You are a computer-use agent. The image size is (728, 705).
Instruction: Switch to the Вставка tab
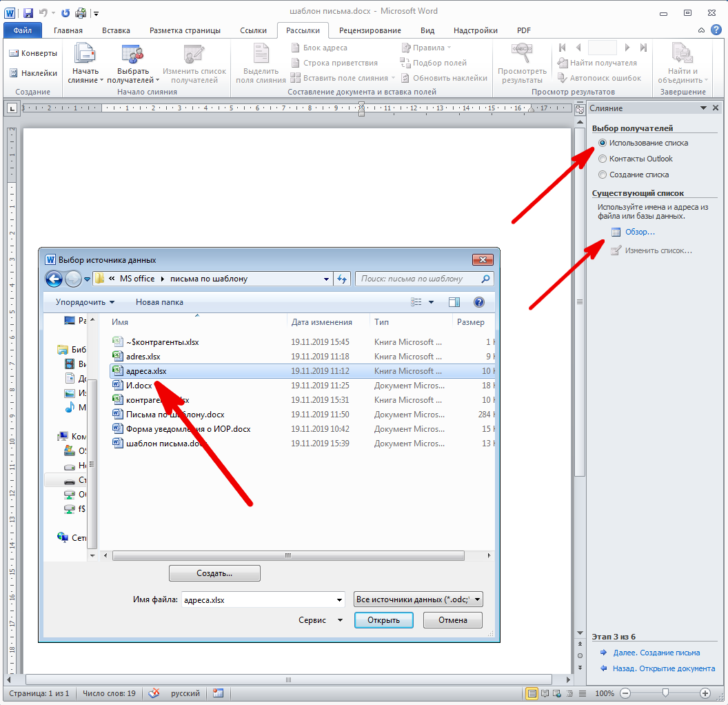coord(116,30)
